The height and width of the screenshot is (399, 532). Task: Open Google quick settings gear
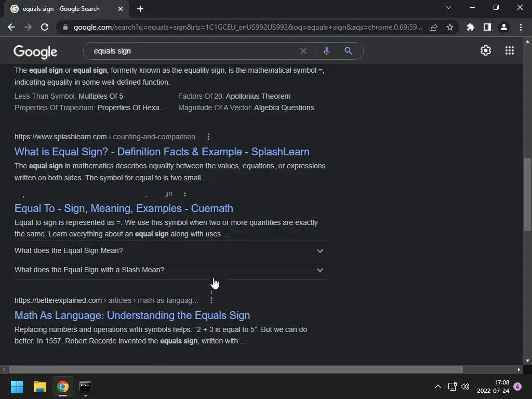pyautogui.click(x=486, y=50)
